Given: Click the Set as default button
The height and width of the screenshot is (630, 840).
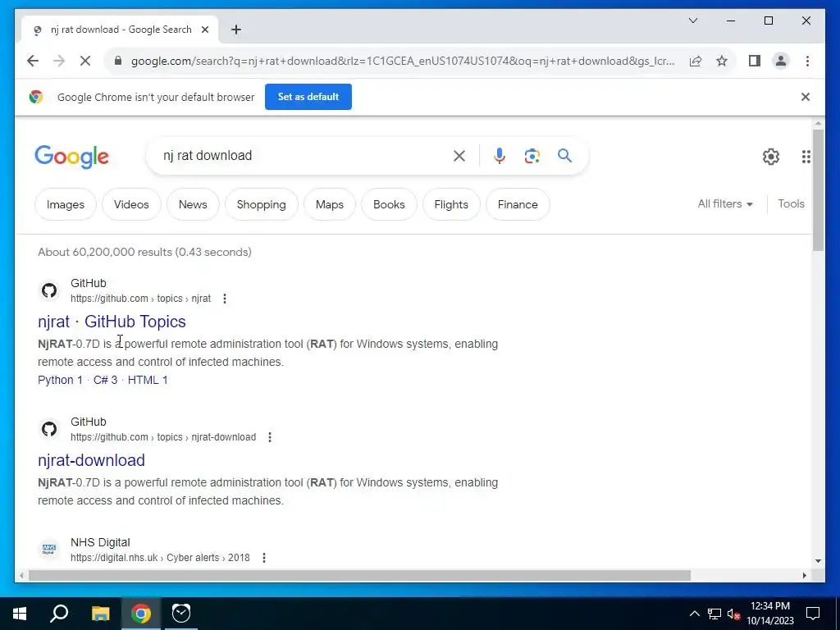Looking at the screenshot, I should click(x=308, y=97).
